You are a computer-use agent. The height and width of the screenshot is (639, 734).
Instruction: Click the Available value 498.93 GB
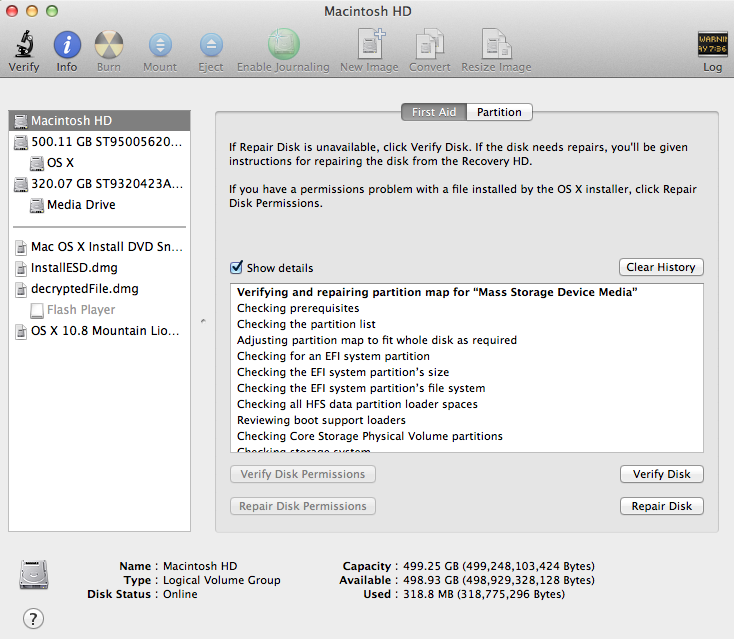(x=499, y=580)
